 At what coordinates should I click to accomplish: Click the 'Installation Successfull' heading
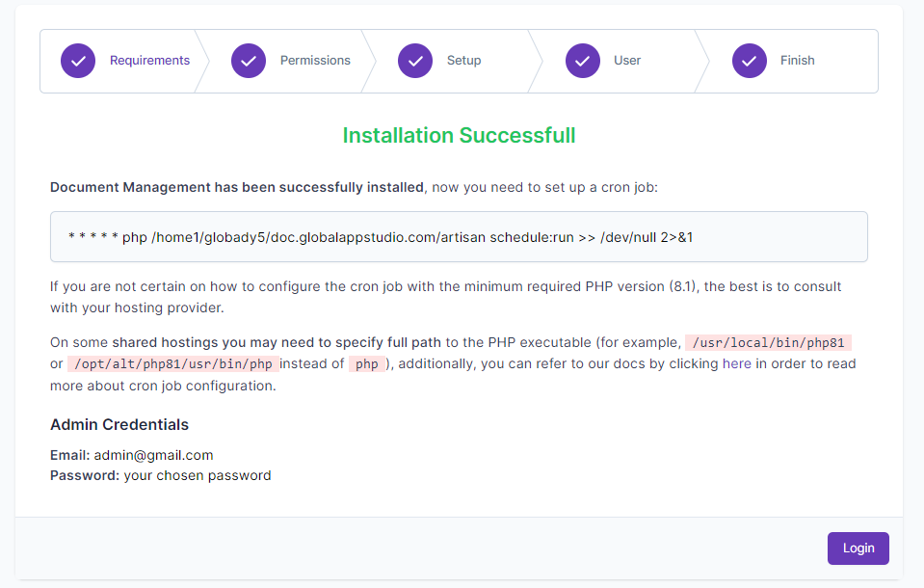pos(459,136)
